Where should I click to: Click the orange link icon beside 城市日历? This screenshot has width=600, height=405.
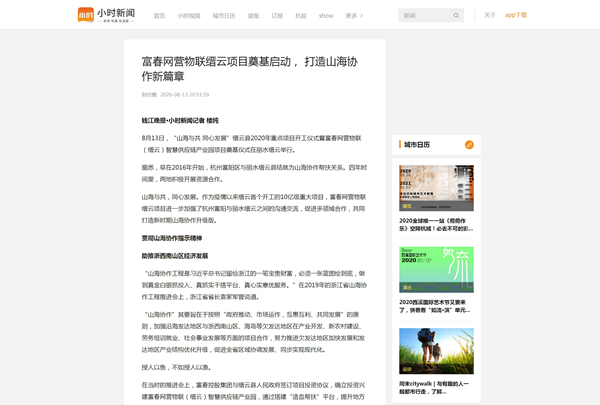click(x=469, y=145)
